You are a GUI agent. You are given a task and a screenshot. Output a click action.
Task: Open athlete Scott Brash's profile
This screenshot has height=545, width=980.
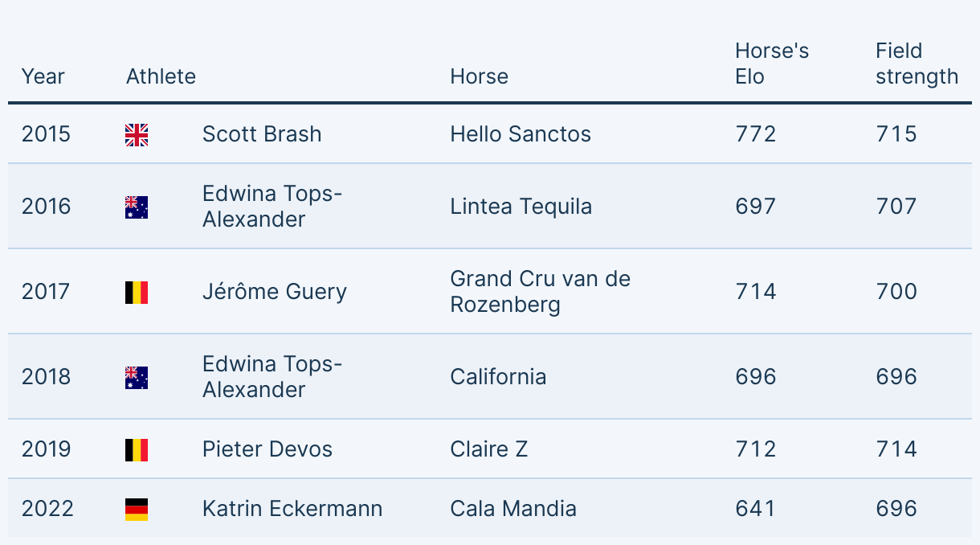point(262,133)
